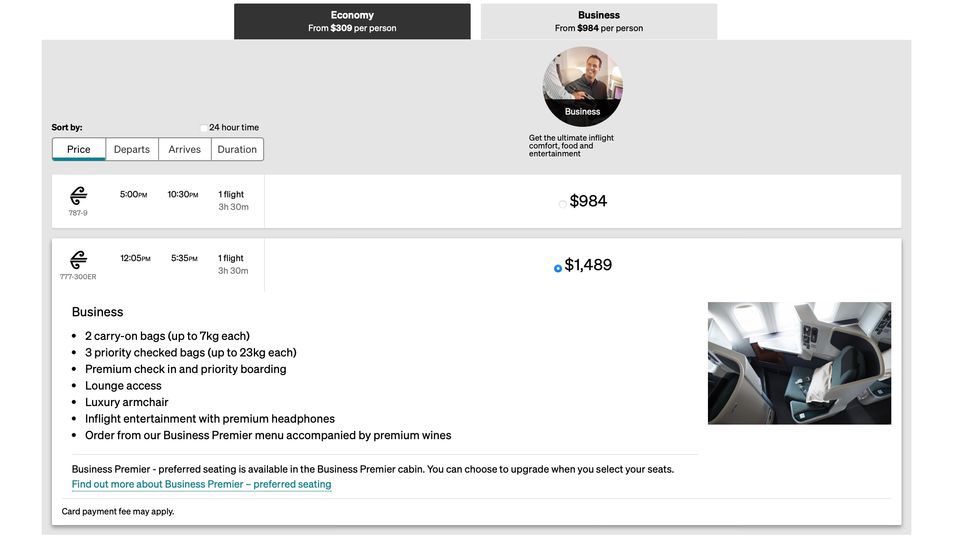Screen dimensions: 959x540
Task: Open the Business Premier preferred seating link
Action: (201, 484)
